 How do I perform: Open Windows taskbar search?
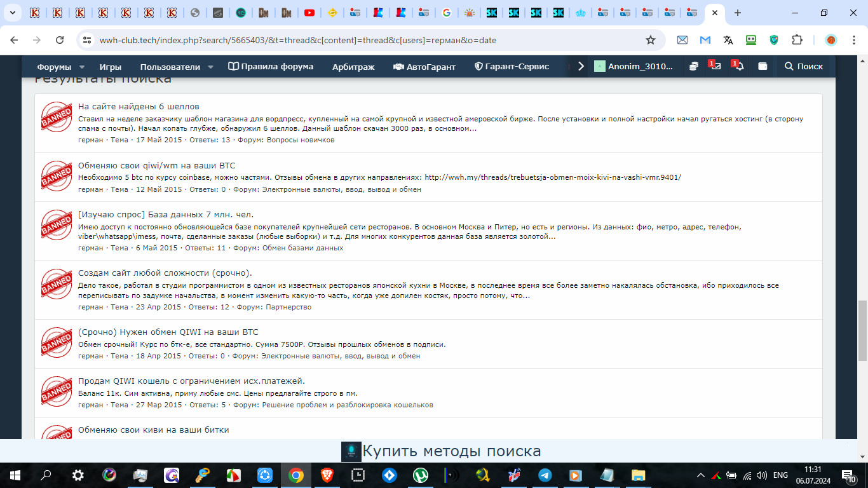[46, 475]
